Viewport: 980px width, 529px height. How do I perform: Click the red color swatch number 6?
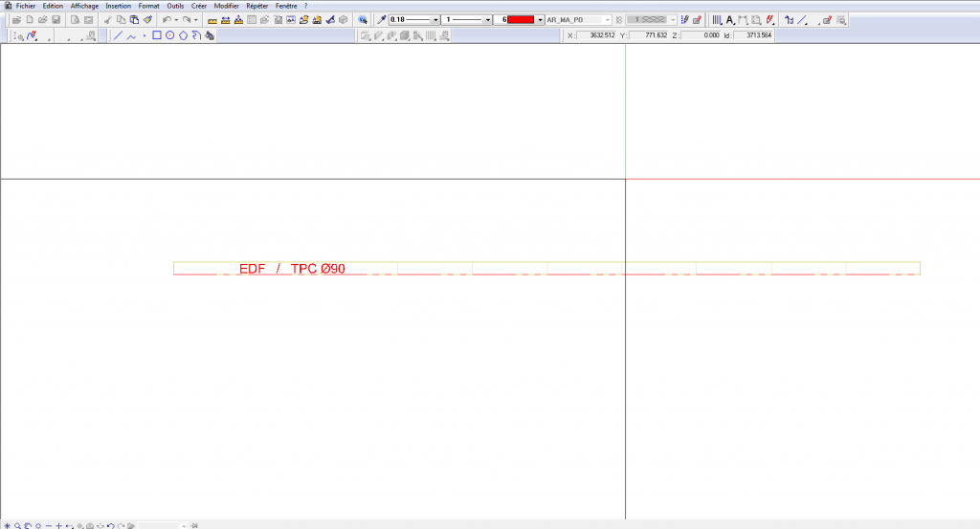(x=521, y=20)
